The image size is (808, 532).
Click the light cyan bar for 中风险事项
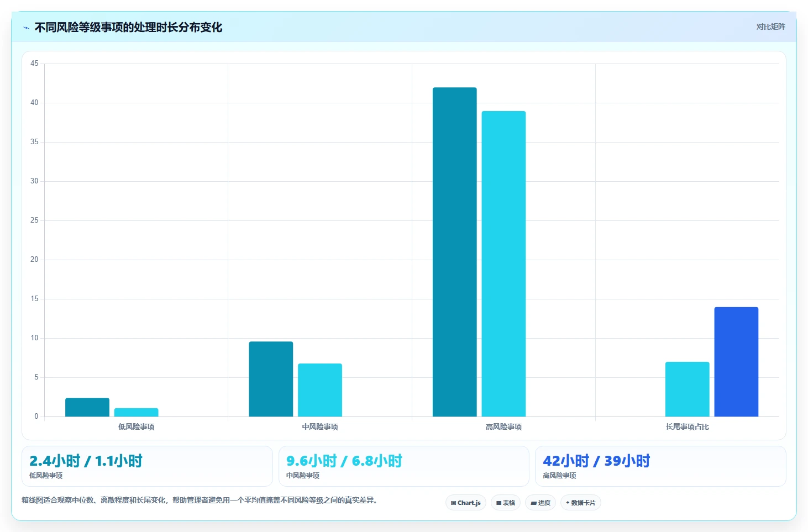(x=320, y=390)
